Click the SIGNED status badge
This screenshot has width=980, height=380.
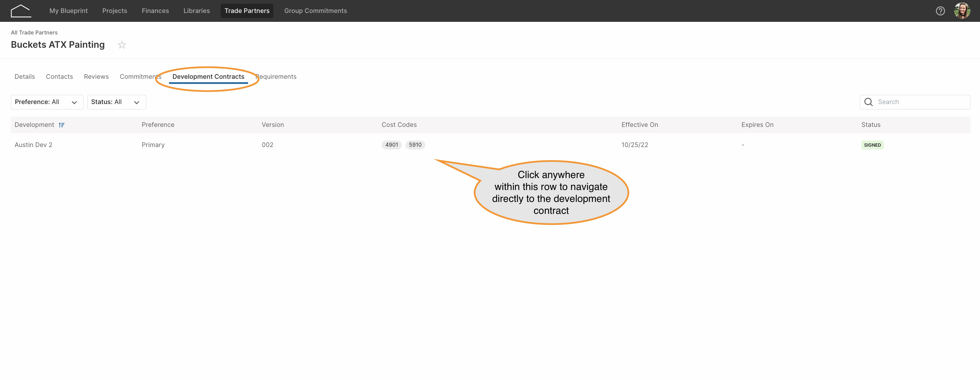pyautogui.click(x=872, y=145)
